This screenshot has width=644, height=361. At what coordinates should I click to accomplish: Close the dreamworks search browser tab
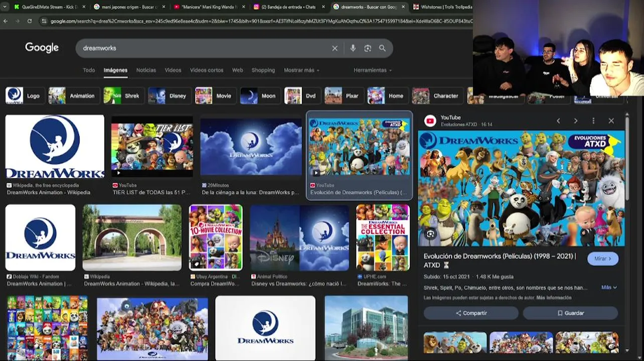point(402,7)
